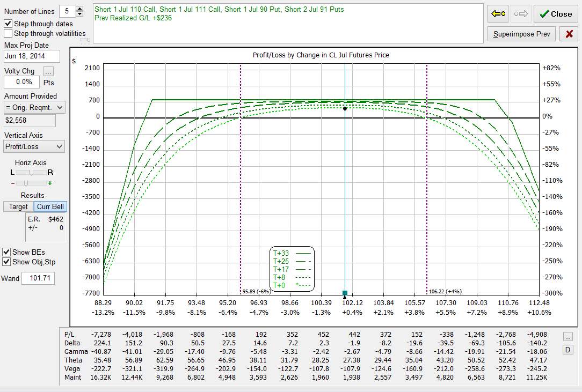The height and width of the screenshot is (392, 582).
Task: Click the small dots button above D
Action: (x=568, y=336)
